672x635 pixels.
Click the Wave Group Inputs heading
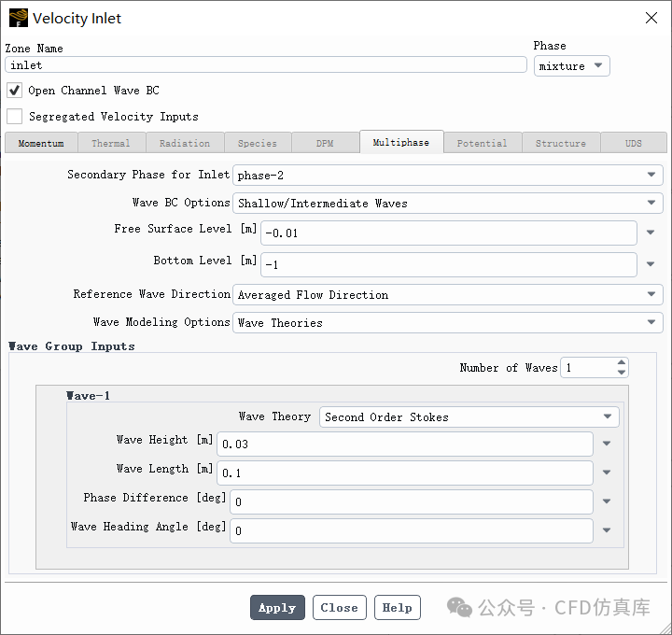[72, 346]
